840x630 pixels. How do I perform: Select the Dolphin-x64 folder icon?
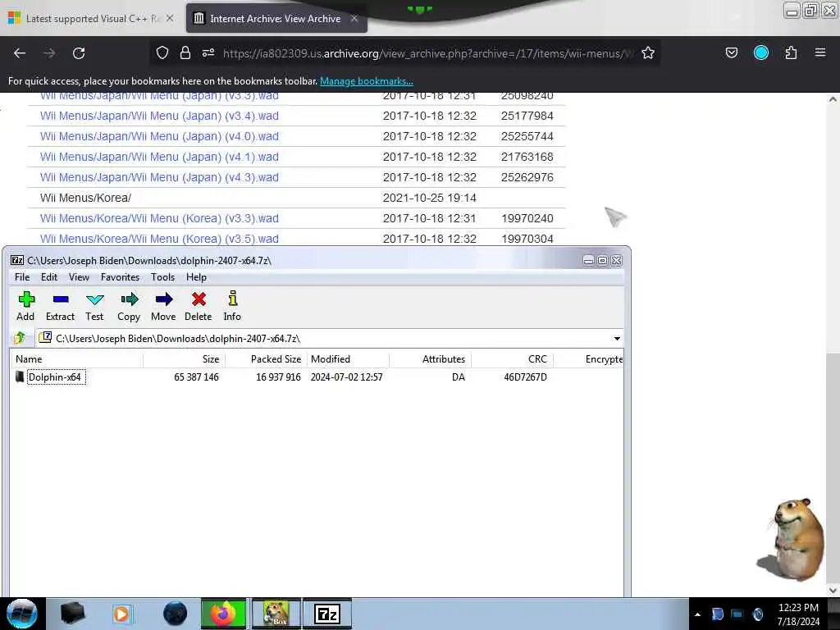[20, 377]
